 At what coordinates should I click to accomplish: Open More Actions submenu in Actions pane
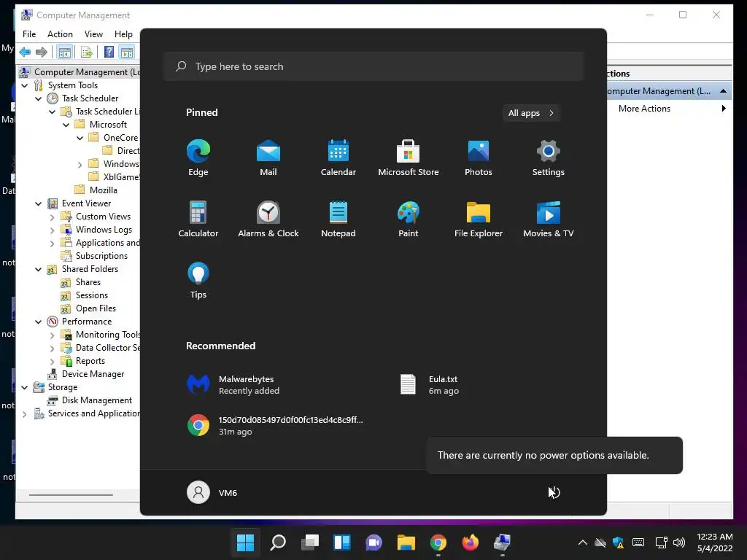click(670, 109)
